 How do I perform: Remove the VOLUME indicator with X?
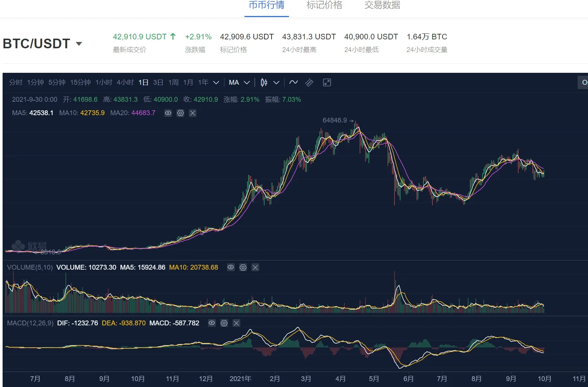[255, 267]
